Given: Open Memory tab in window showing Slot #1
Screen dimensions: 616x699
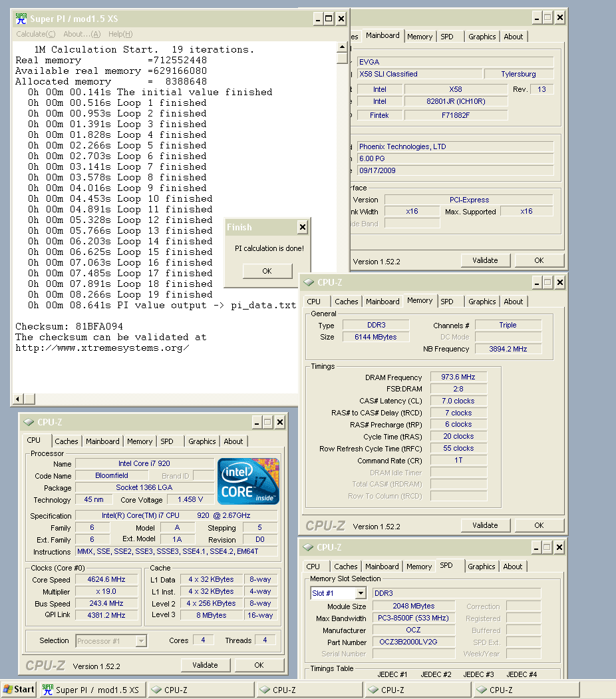Looking at the screenshot, I should pos(419,567).
